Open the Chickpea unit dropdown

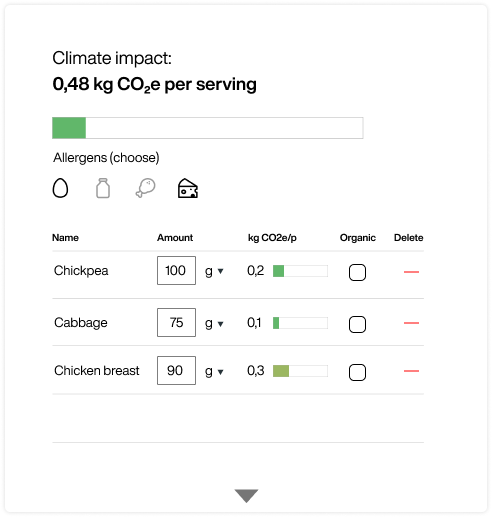(x=214, y=271)
